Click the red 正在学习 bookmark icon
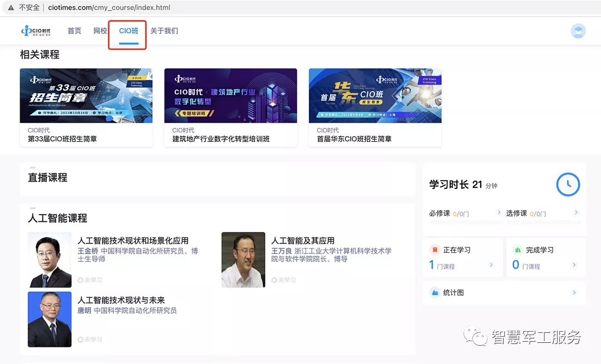 (x=435, y=250)
